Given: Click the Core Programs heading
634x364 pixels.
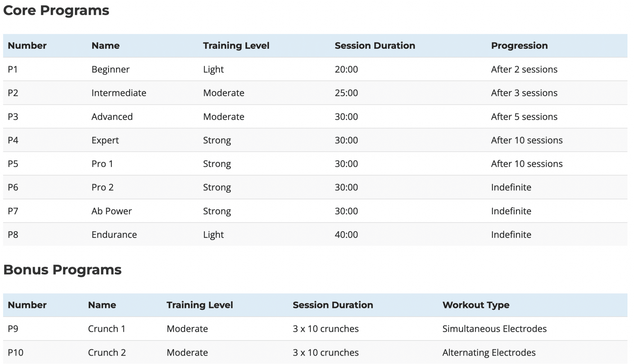Looking at the screenshot, I should click(56, 11).
